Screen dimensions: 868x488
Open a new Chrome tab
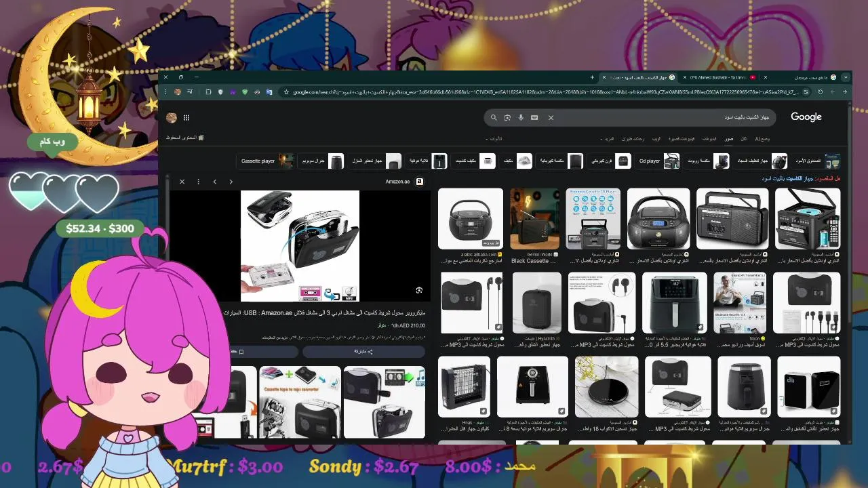(592, 77)
